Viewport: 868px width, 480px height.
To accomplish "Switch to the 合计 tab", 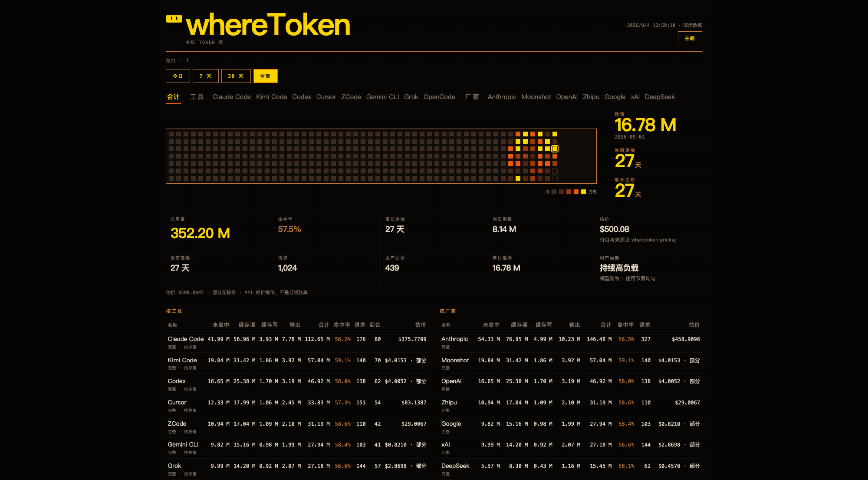I will tap(173, 97).
